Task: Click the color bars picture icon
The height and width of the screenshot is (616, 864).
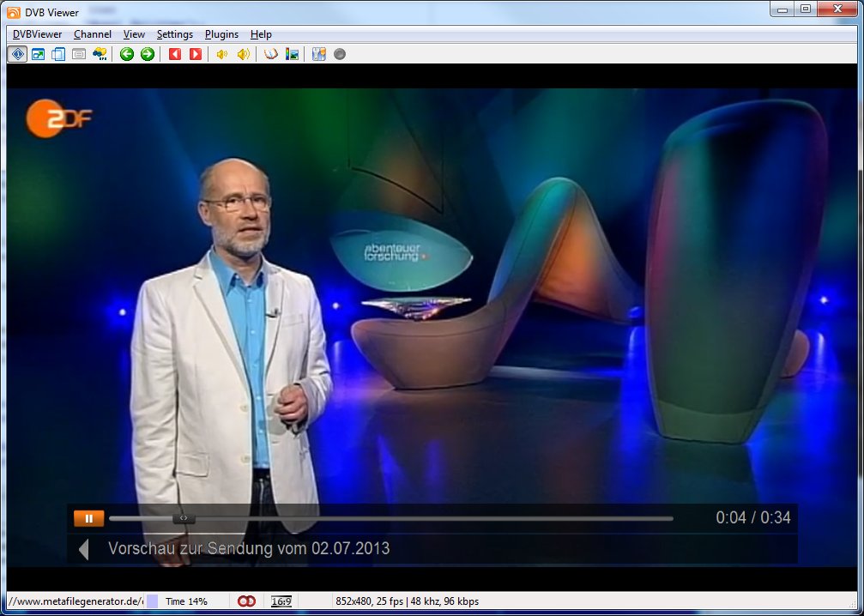Action: (x=293, y=54)
